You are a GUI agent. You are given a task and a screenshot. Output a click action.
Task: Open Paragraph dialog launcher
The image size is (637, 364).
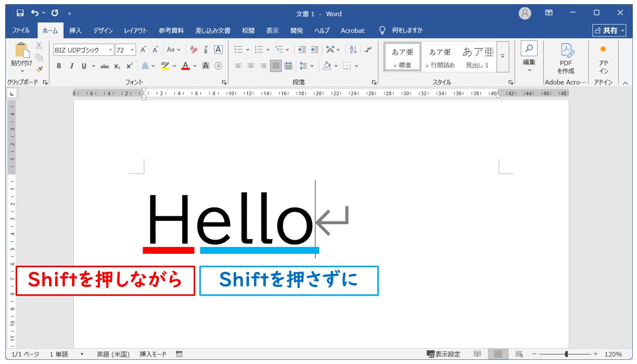(374, 83)
